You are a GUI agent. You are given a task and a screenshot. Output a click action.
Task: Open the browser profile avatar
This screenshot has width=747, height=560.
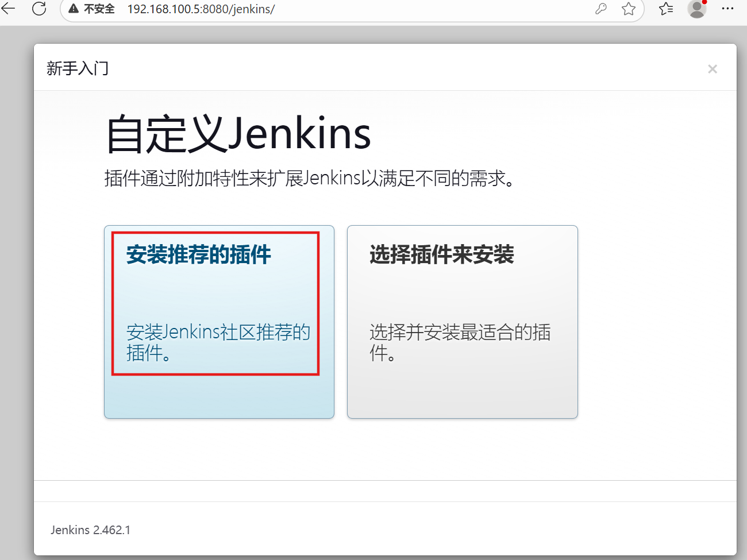[x=697, y=9]
